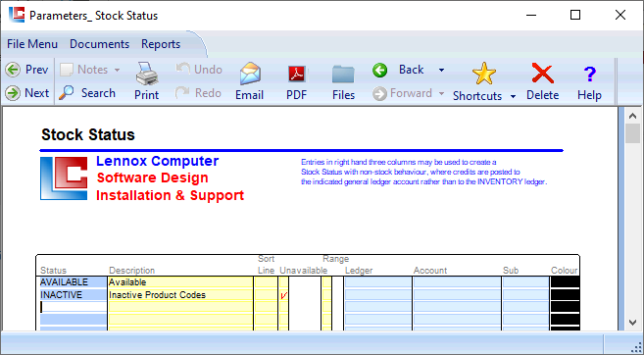Click the Redo arrow icon
The width and height of the screenshot is (644, 355).
pos(182,93)
